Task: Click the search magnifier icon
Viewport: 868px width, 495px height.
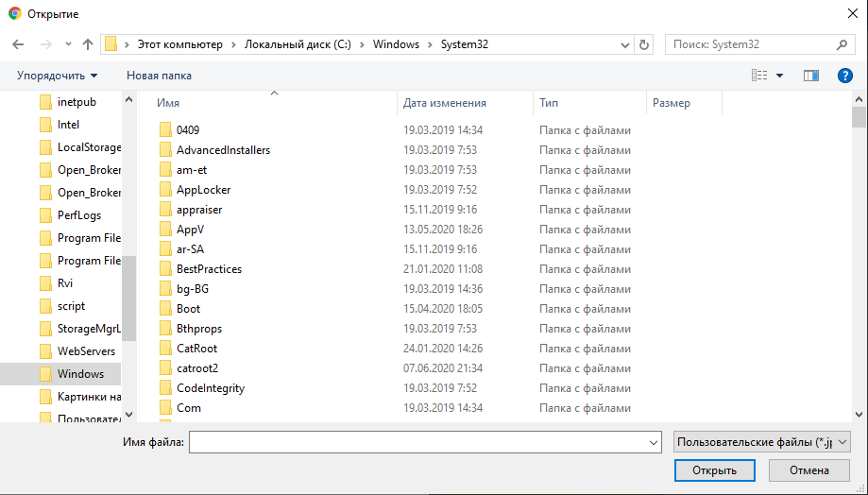Action: (x=842, y=44)
